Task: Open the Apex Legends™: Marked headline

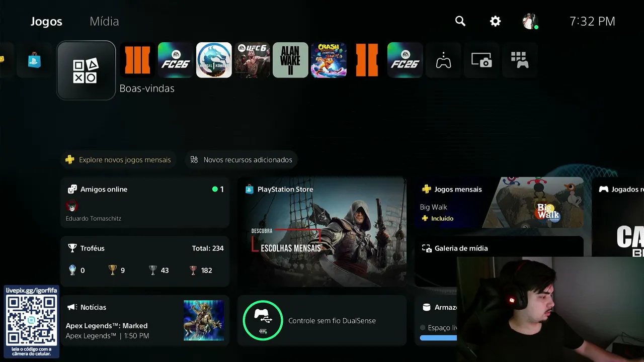Action: point(107,326)
